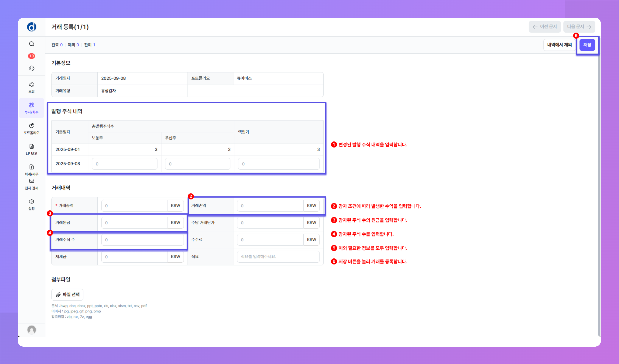Click the 적요 memo text field

click(x=278, y=256)
